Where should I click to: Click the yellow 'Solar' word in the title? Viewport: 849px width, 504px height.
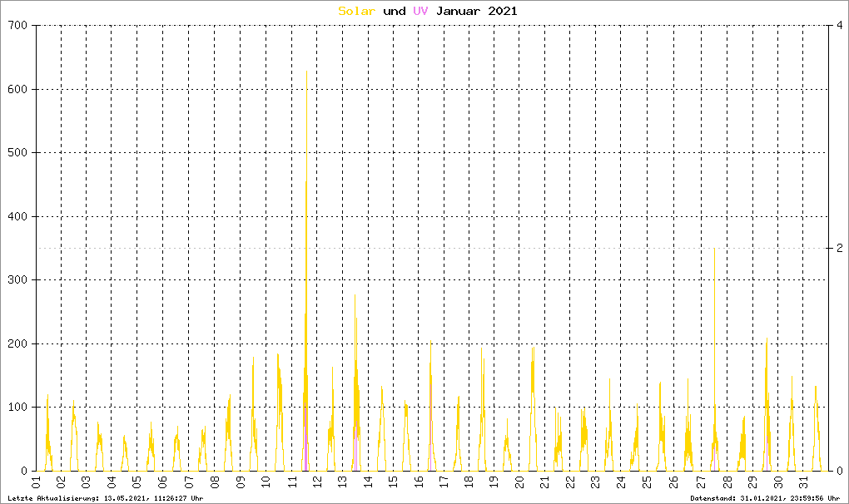tap(356, 11)
